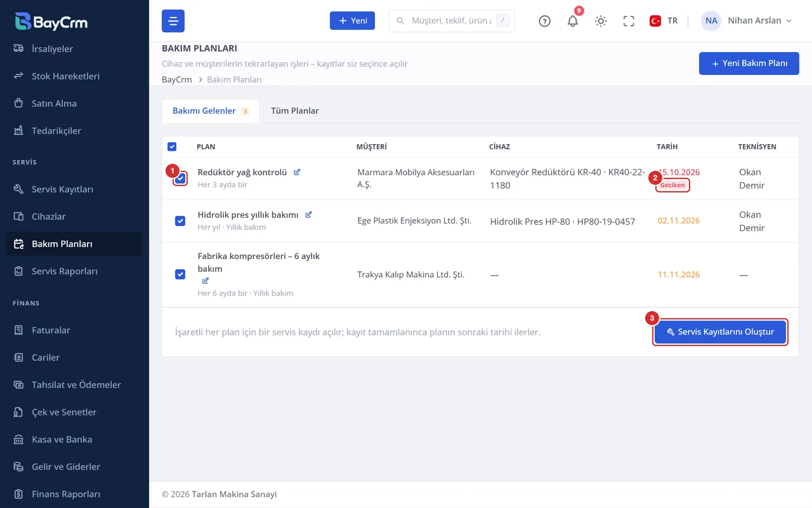Open Satın Alma in the sidebar
Viewport: 812px width, 508px height.
pyautogui.click(x=74, y=104)
